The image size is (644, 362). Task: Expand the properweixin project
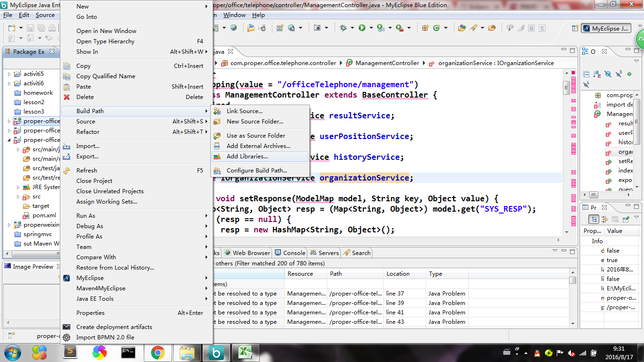(x=9, y=225)
